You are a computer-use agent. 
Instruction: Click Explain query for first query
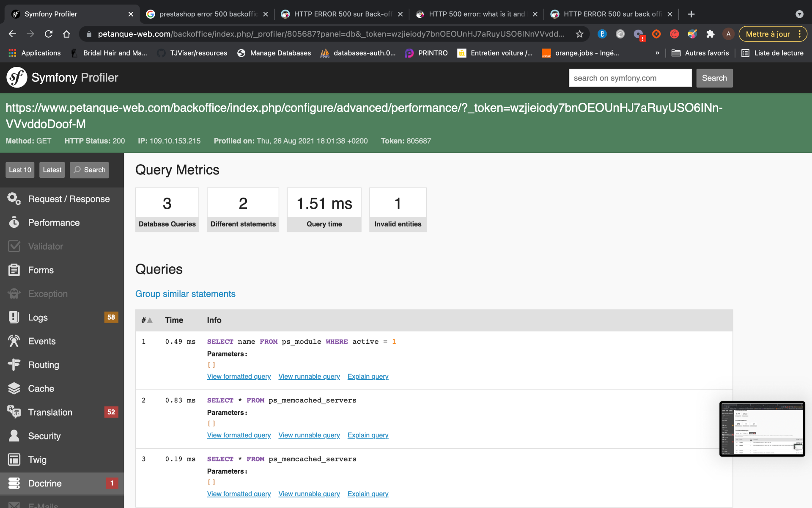click(368, 376)
